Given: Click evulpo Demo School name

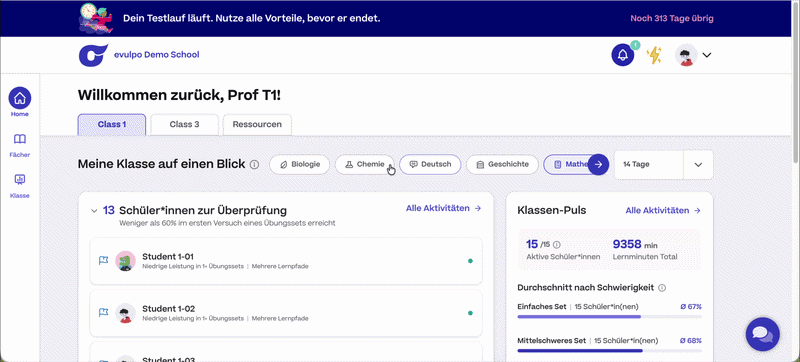Looking at the screenshot, I should coord(157,55).
